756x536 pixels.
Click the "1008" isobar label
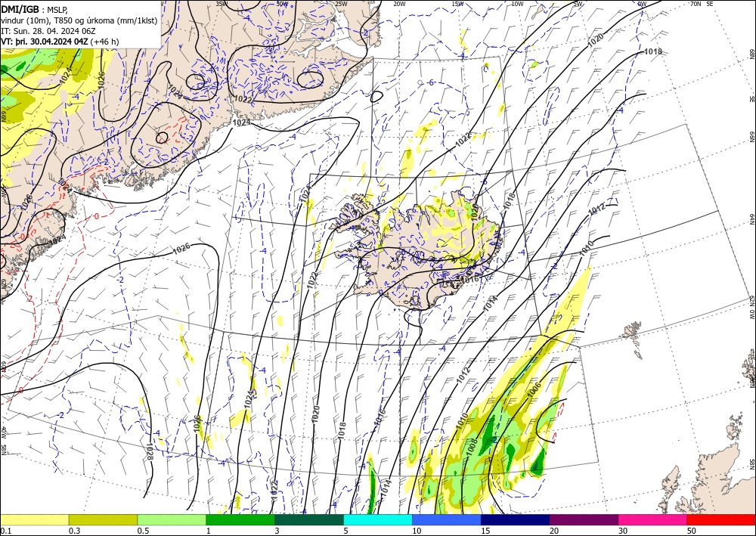tap(472, 447)
